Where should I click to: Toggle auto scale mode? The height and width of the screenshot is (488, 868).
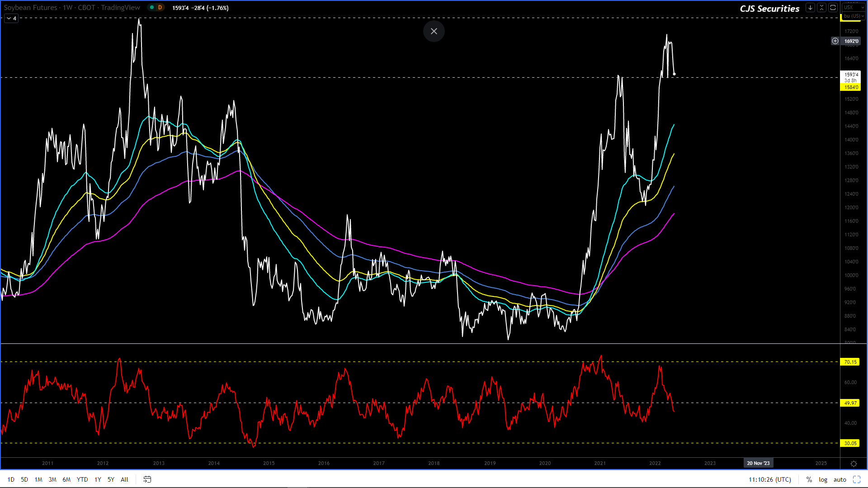click(840, 479)
